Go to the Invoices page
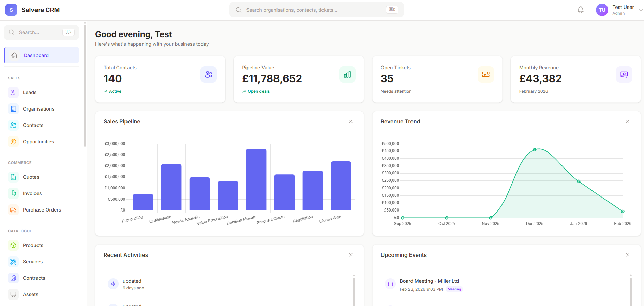 point(32,193)
